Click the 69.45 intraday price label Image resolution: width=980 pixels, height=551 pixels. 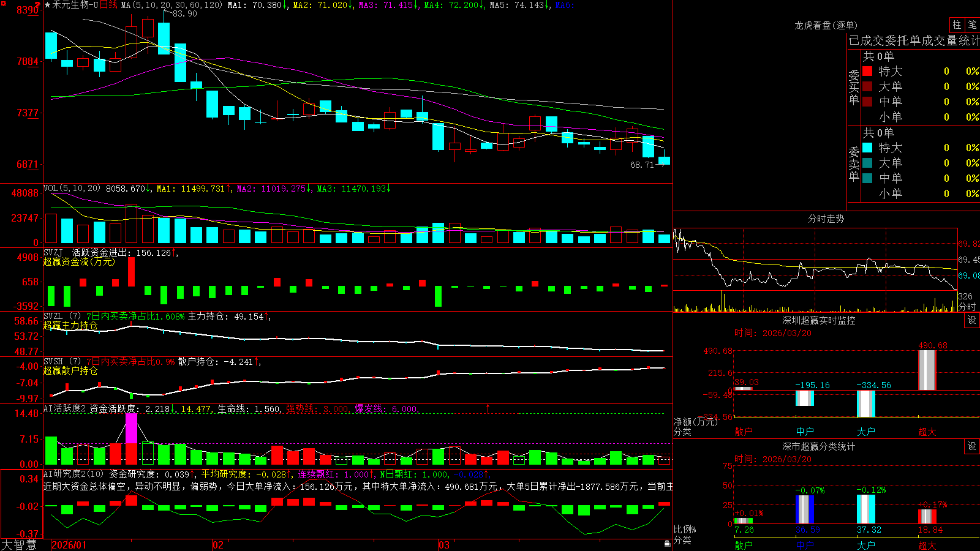[x=968, y=260]
